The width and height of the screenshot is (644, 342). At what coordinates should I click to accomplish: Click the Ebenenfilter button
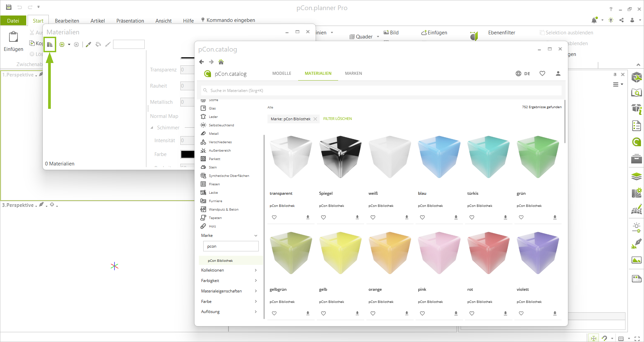click(501, 33)
